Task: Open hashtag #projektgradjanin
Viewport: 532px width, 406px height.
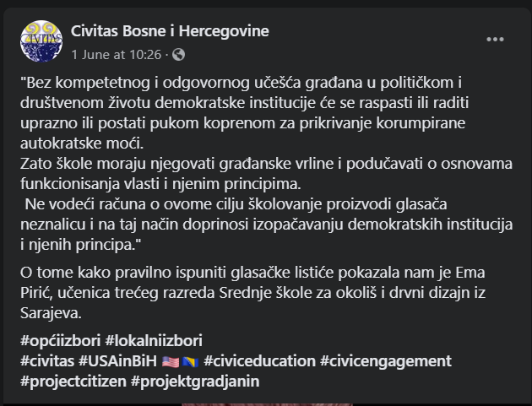Action: pyautogui.click(x=195, y=382)
